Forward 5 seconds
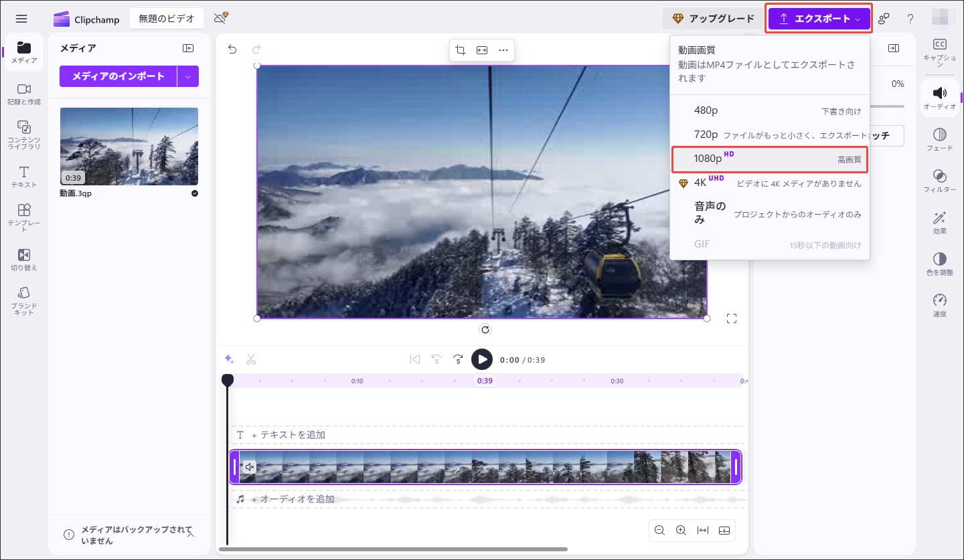The width and height of the screenshot is (964, 560). point(459,359)
